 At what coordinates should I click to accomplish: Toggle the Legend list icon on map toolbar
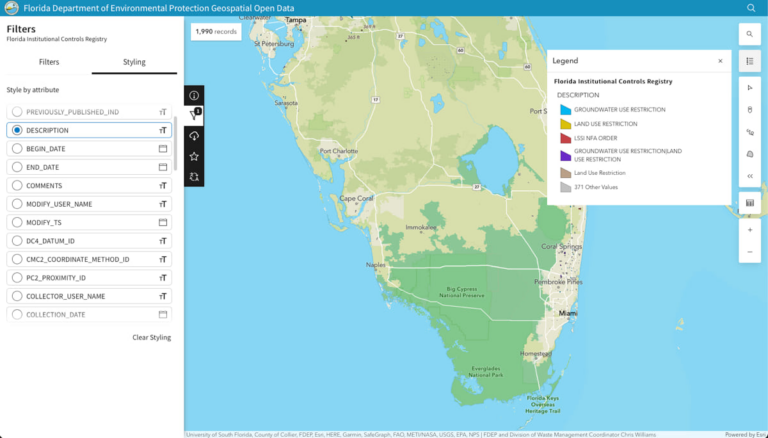[749, 61]
